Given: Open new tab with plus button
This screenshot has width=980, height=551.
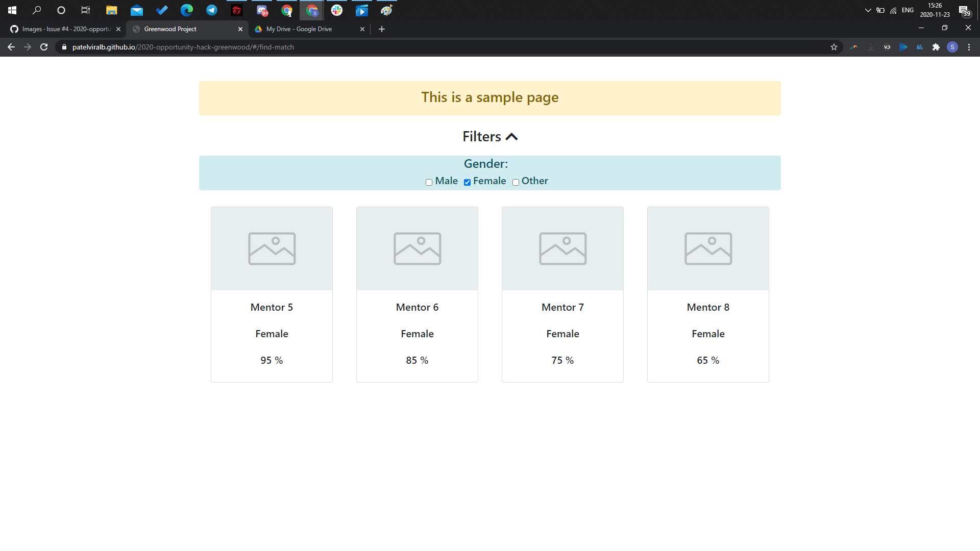Looking at the screenshot, I should [382, 29].
